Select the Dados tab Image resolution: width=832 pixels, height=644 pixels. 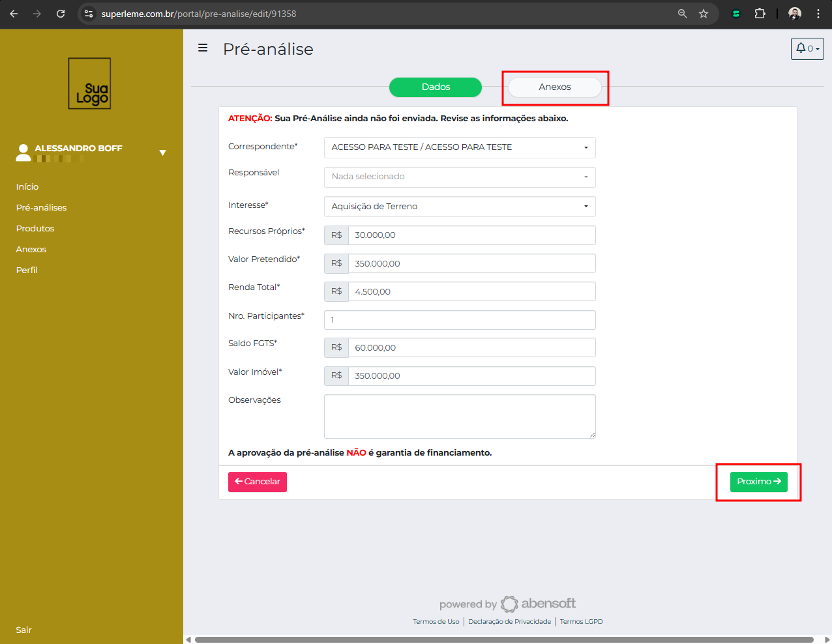click(436, 87)
